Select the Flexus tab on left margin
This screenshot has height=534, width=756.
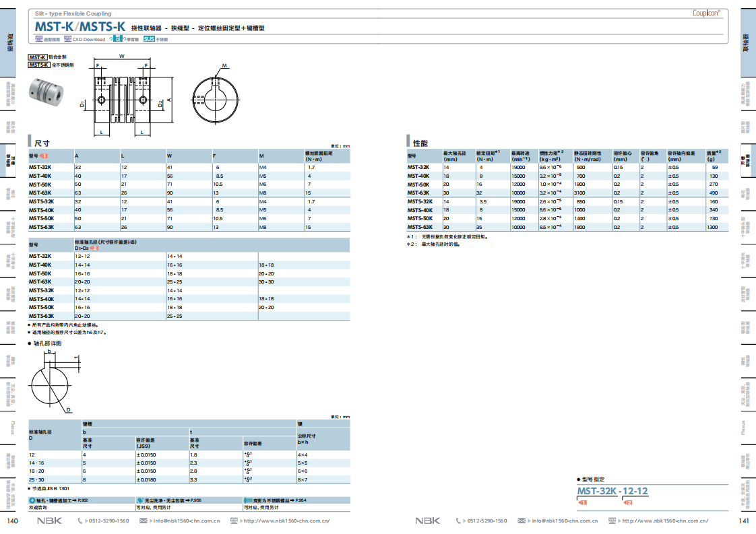[13, 427]
